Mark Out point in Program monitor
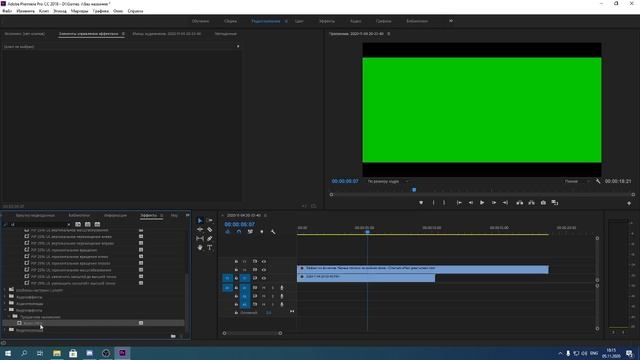Image resolution: width=640 pixels, height=360 pixels. click(444, 202)
